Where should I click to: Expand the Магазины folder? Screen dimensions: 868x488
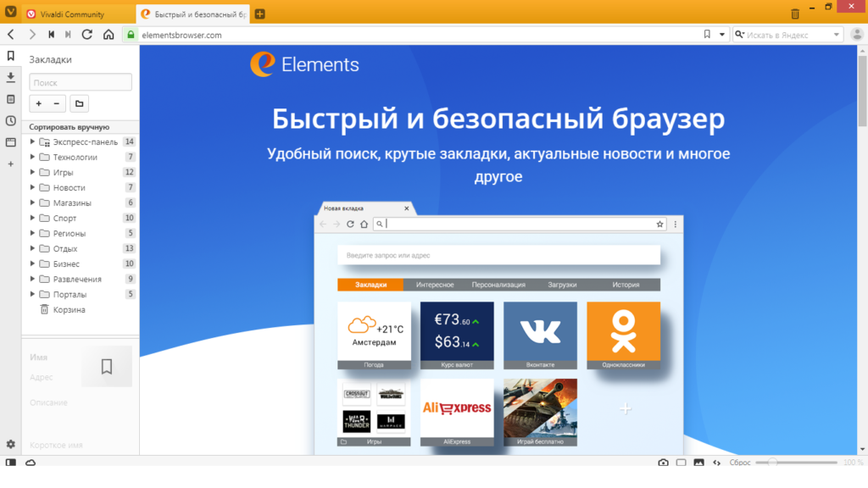[32, 202]
